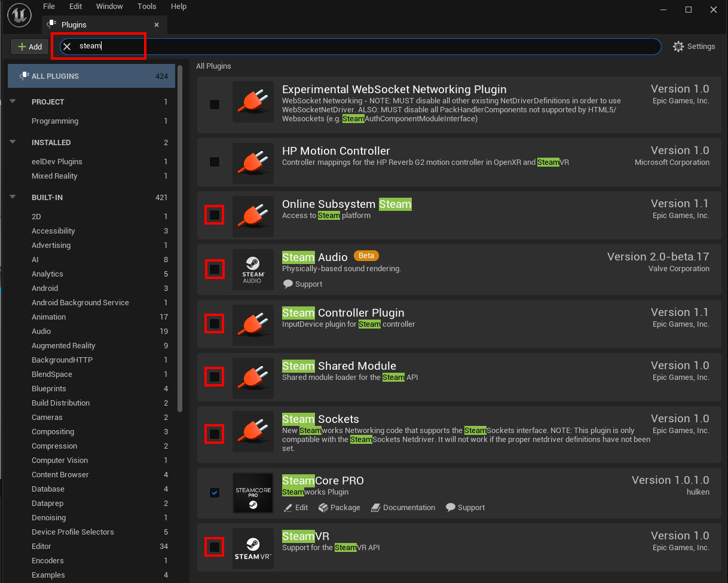Open the Window menu
The image size is (728, 583).
click(x=109, y=7)
